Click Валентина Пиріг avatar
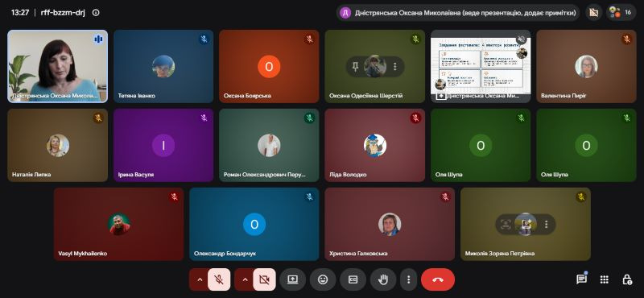This screenshot has height=298, width=644. (x=586, y=66)
